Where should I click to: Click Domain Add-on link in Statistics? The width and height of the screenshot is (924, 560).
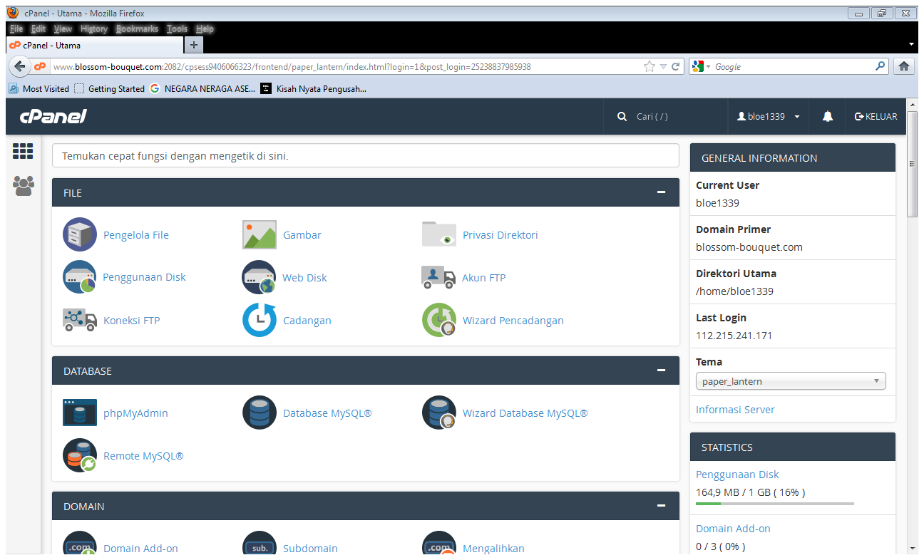coord(733,529)
